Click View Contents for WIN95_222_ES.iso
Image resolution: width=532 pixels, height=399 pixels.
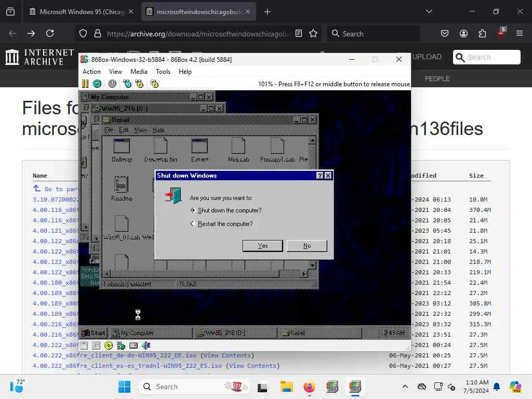click(254, 366)
